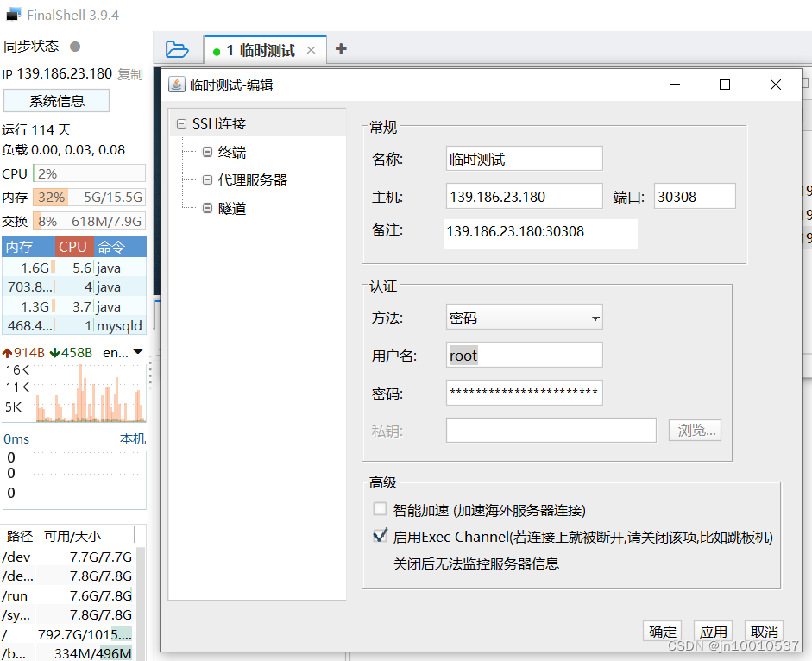
Task: Add a new tab with plus icon
Action: [x=341, y=49]
